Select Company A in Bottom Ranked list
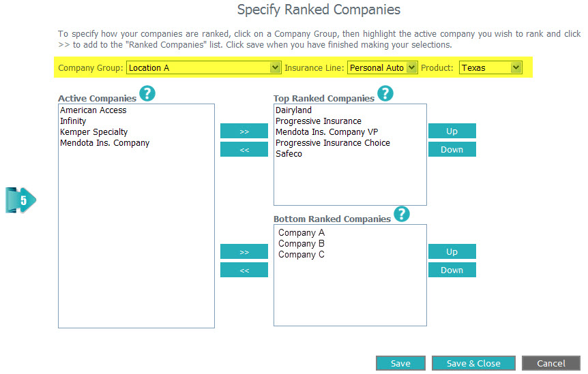588x374 pixels. click(302, 232)
